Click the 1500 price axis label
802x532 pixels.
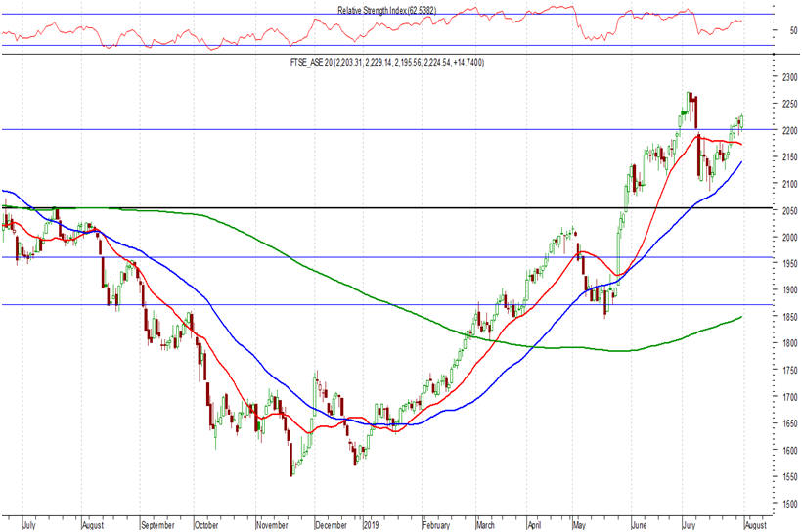pyautogui.click(x=789, y=504)
